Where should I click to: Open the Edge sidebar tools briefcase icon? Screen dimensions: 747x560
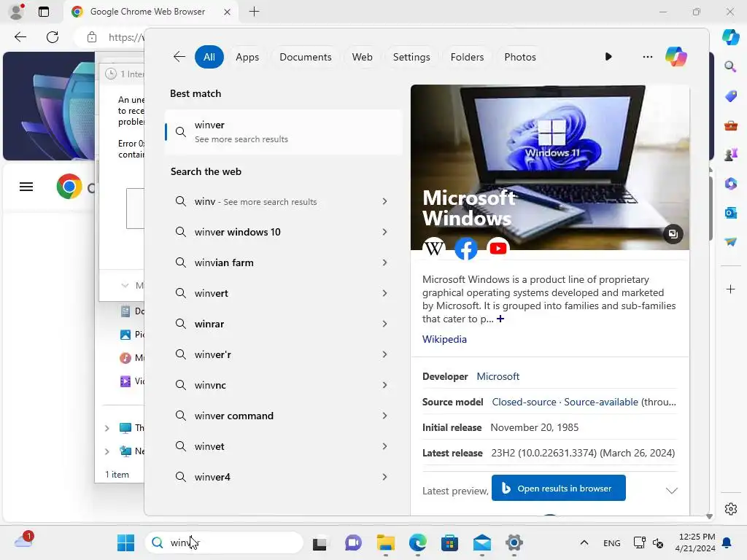(730, 125)
